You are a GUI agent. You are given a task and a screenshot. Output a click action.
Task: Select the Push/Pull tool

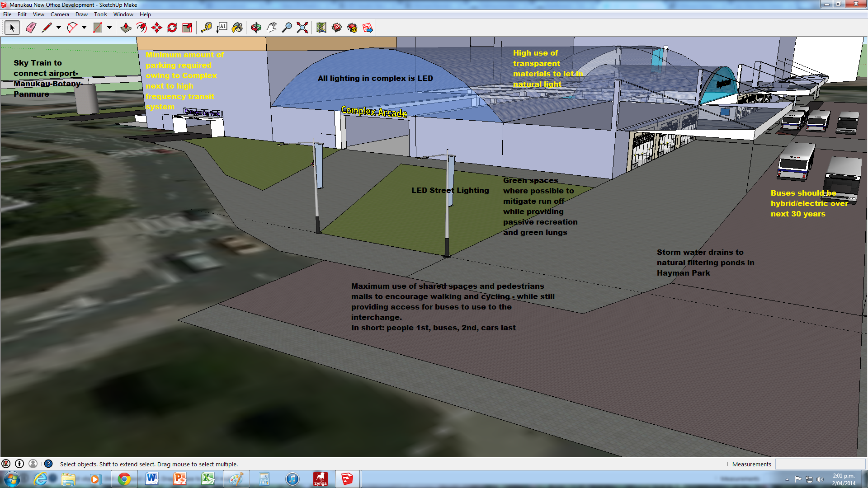point(126,28)
